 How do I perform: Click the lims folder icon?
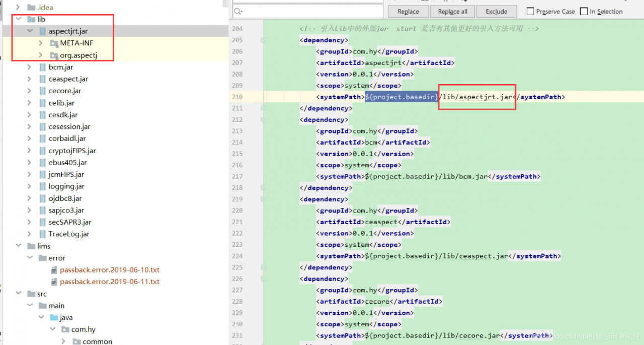coord(31,246)
